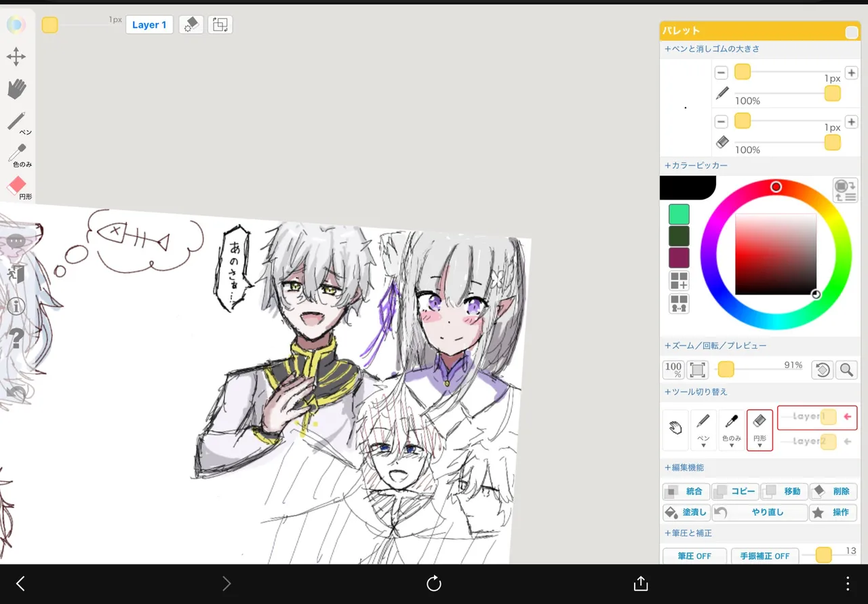The height and width of the screenshot is (604, 868).
Task: Collapse the +ズーム／回転／プレビュー section
Action: (715, 346)
